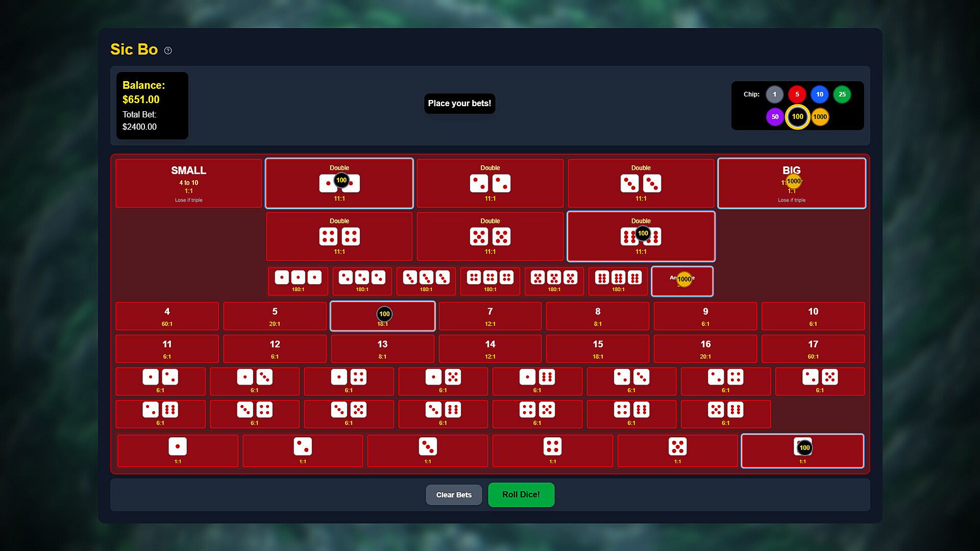Place bet on total 4
This screenshot has height=551, width=980.
click(167, 316)
